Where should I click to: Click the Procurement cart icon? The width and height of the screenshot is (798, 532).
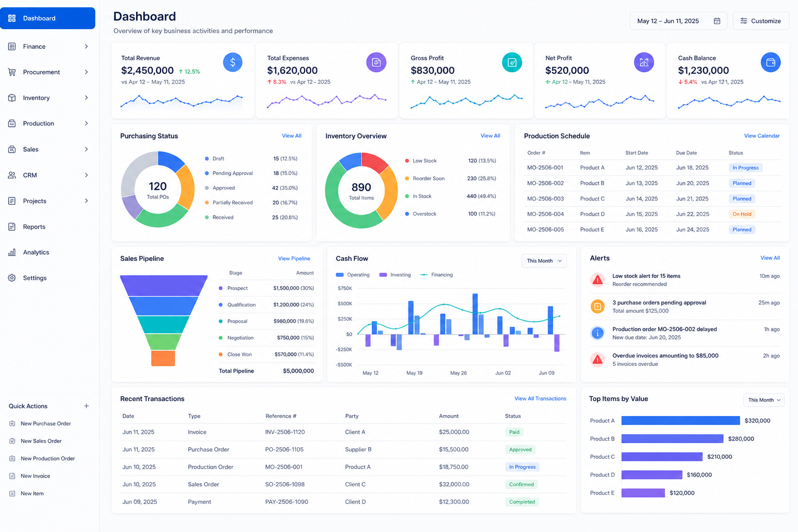pos(12,72)
